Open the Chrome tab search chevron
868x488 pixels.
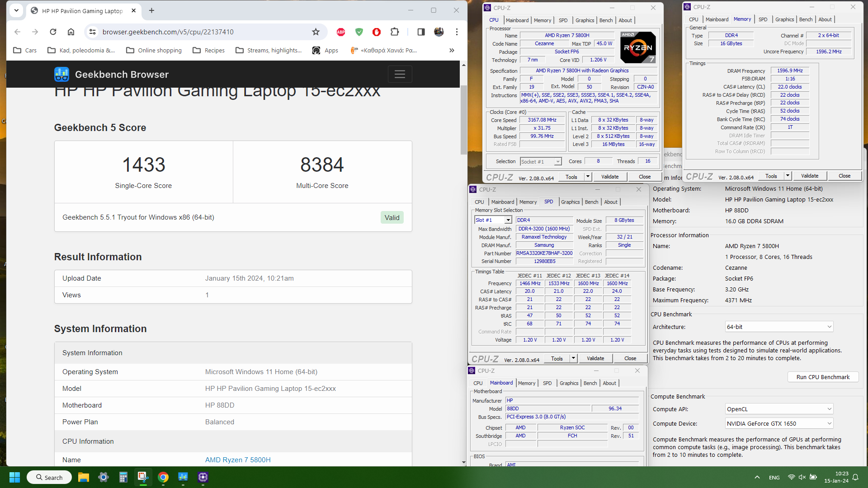[x=16, y=10]
